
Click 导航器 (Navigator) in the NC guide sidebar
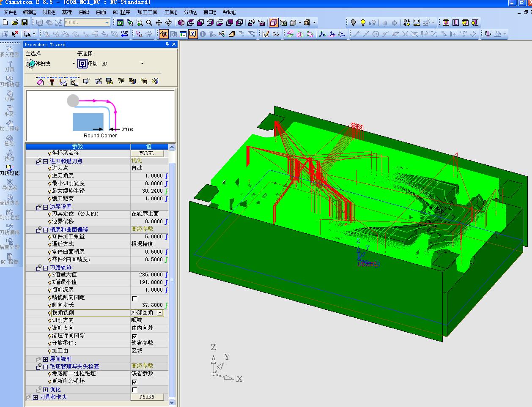point(10,185)
